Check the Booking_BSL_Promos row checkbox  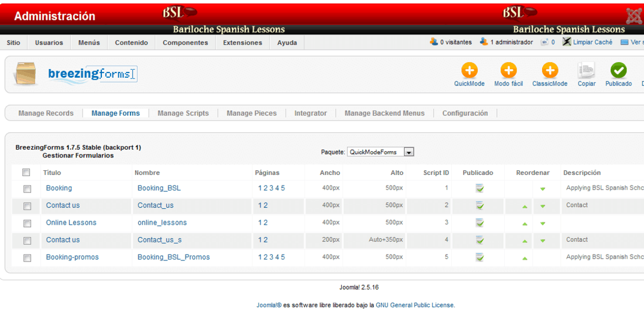pos(27,258)
